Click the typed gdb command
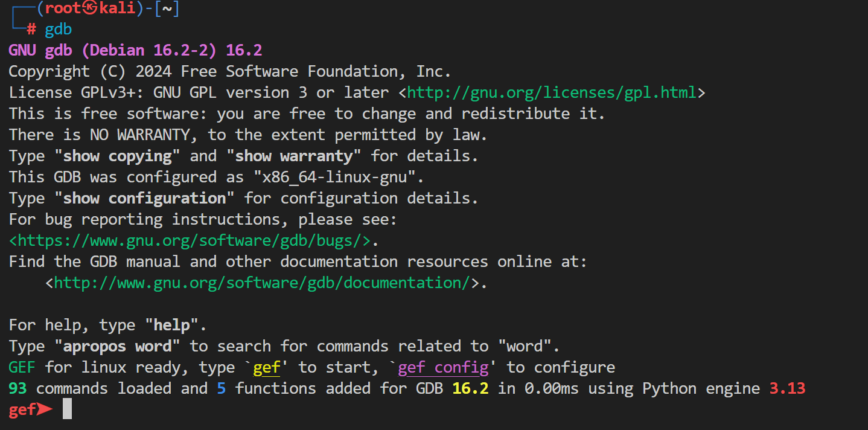Screen dimensions: 868x430 59,29
